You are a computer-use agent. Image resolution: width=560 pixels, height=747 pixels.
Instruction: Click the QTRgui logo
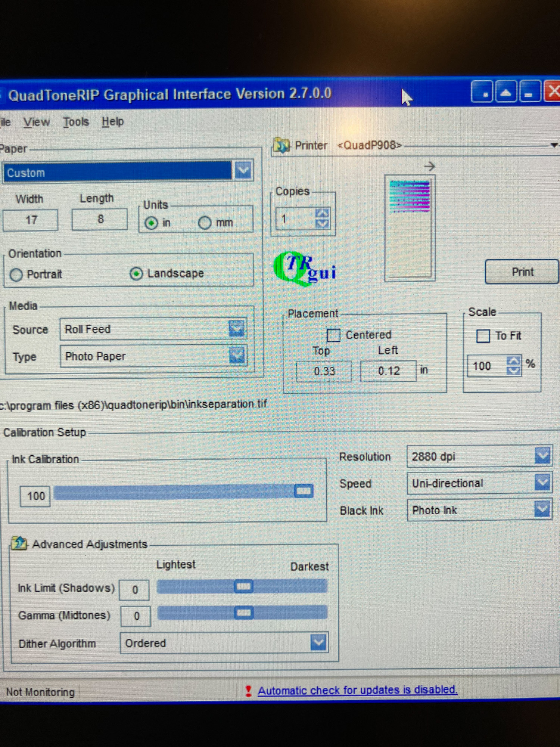(304, 268)
